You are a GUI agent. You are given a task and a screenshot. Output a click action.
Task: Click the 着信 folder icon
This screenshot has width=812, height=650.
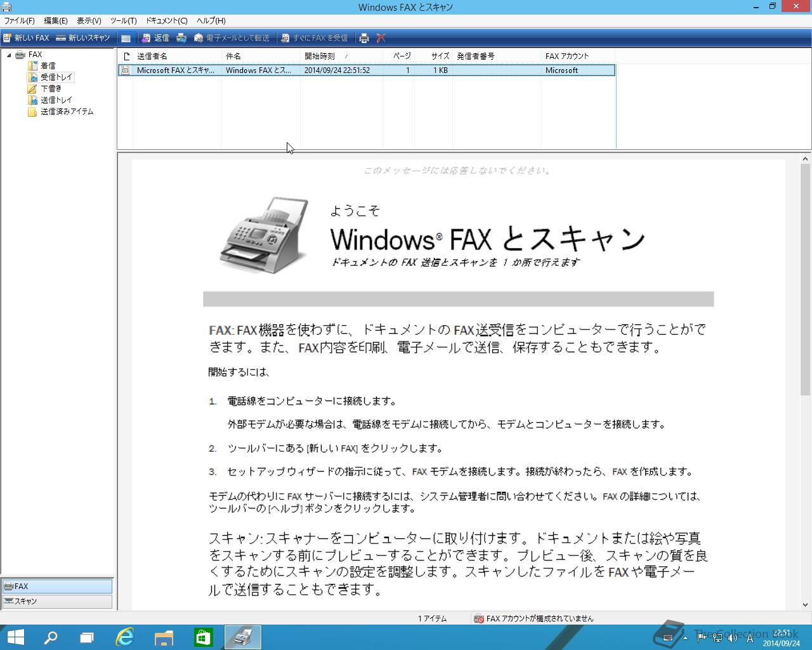[32, 66]
